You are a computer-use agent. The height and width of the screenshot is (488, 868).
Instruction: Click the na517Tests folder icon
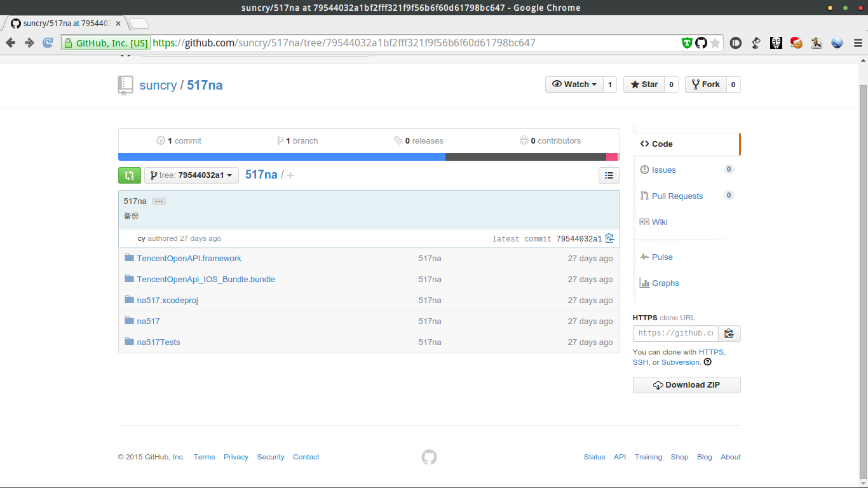[130, 342]
